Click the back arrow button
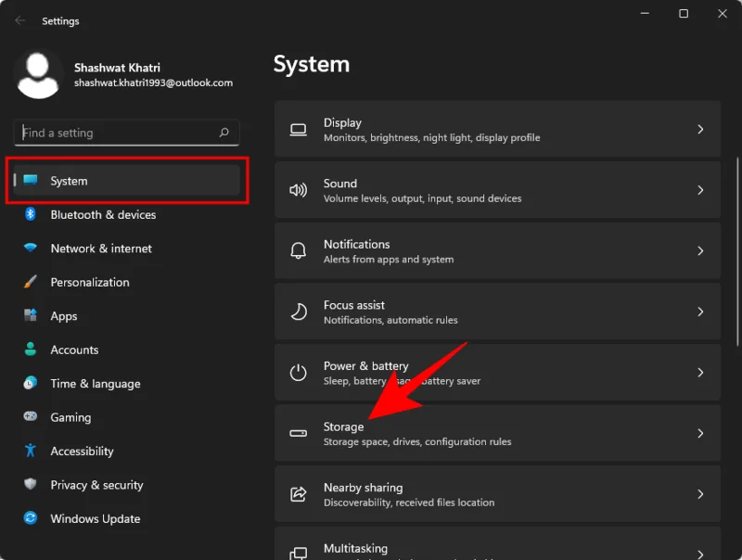This screenshot has width=742, height=560. pyautogui.click(x=19, y=20)
